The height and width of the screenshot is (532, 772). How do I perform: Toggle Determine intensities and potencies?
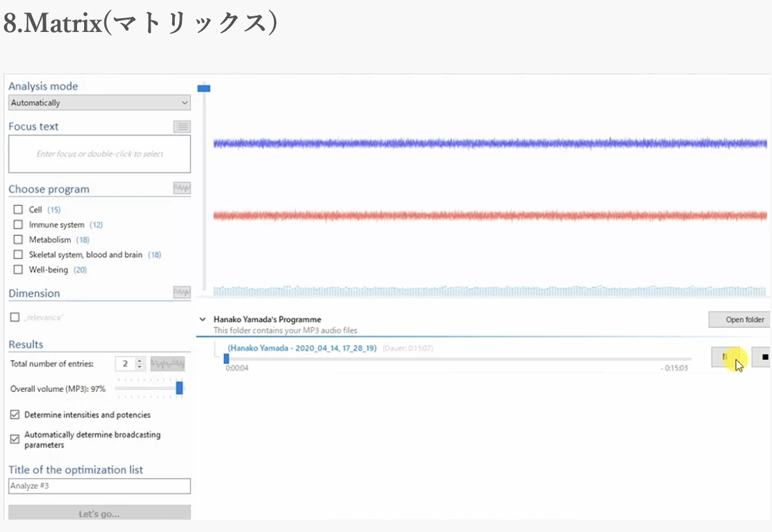tap(15, 415)
